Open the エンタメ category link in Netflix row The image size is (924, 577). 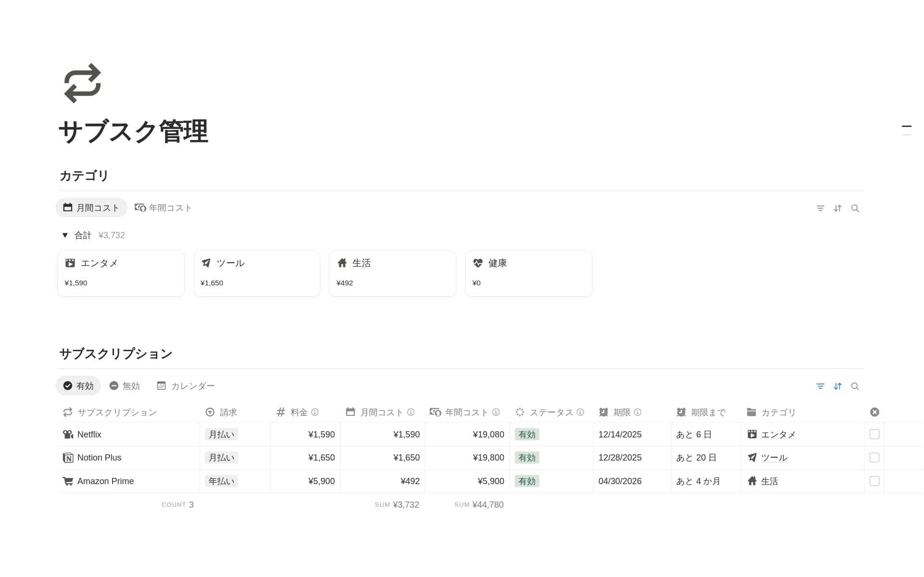[x=778, y=435]
